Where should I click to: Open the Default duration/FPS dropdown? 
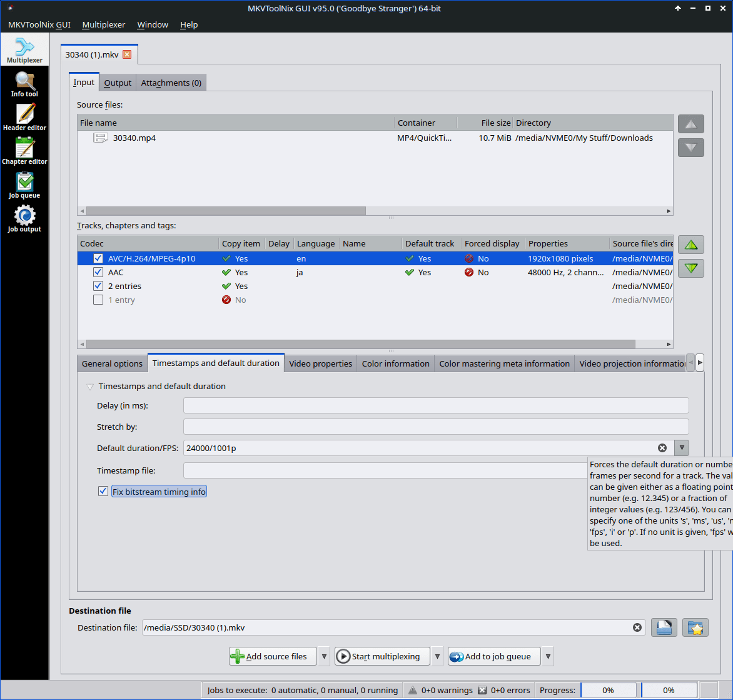(x=682, y=448)
